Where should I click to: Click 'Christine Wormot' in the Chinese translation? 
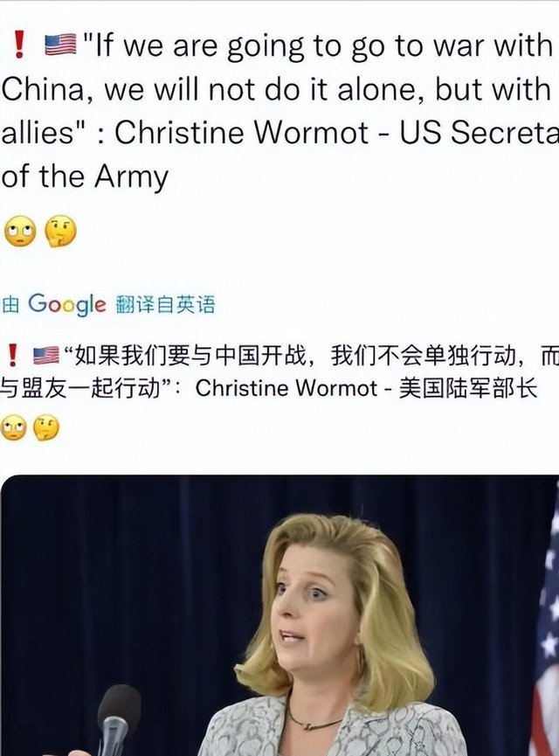tap(286, 389)
